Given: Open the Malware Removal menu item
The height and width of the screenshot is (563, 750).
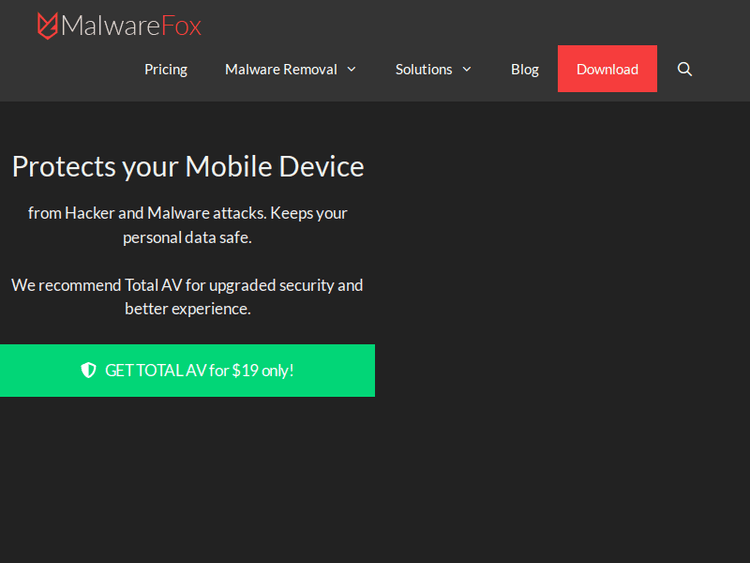Looking at the screenshot, I should tap(281, 69).
